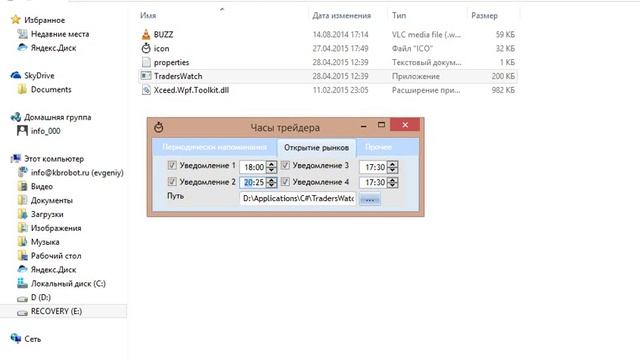The height and width of the screenshot is (360, 640).
Task: Click the Уведомление 4 time field
Action: click(373, 182)
